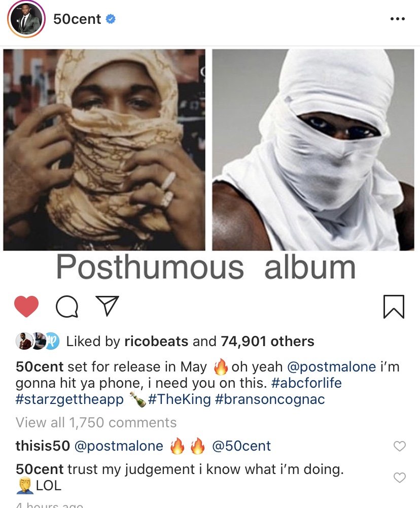Like the thisis50 comment with heart
The height and width of the screenshot is (508, 420).
pos(400,446)
